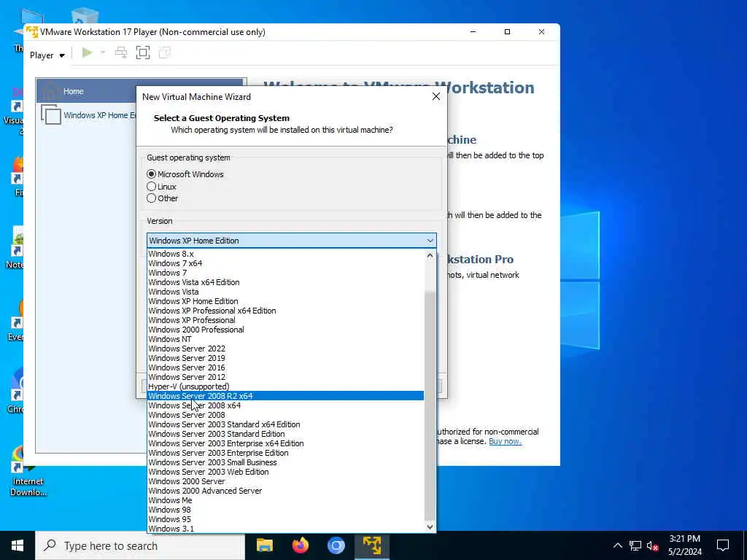This screenshot has width=747, height=560.
Task: Click the Send Ctrl+Alt+Del toolbar icon
Action: coord(121,52)
